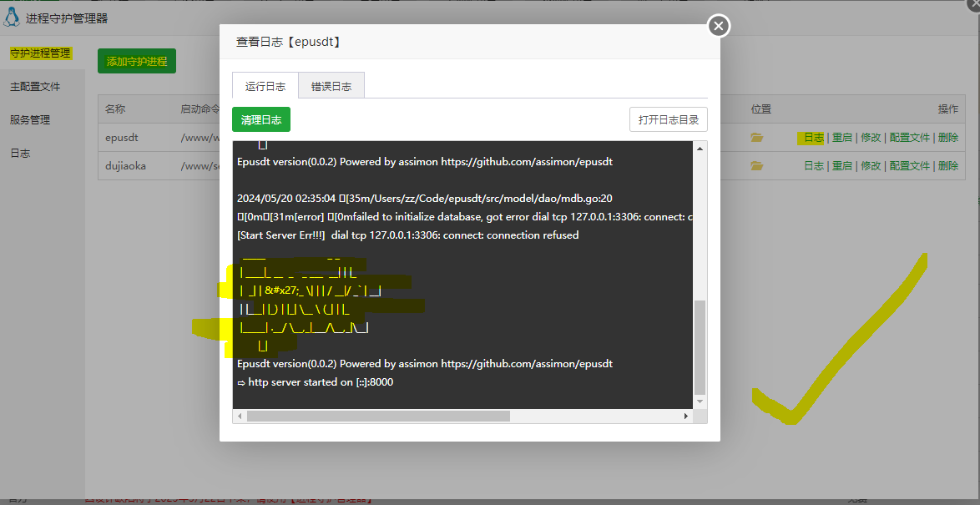Click the penguin app icon
The width and height of the screenshot is (980, 505).
[11, 18]
